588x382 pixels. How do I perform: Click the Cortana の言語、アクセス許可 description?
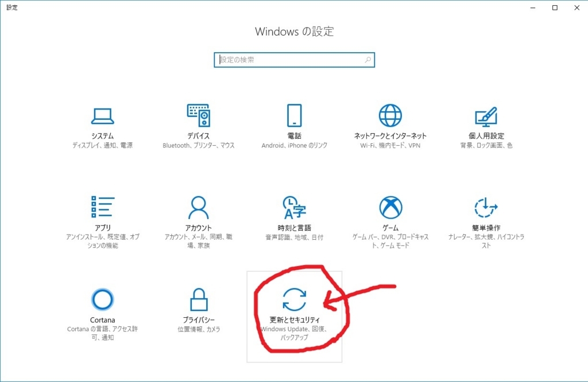point(102,333)
